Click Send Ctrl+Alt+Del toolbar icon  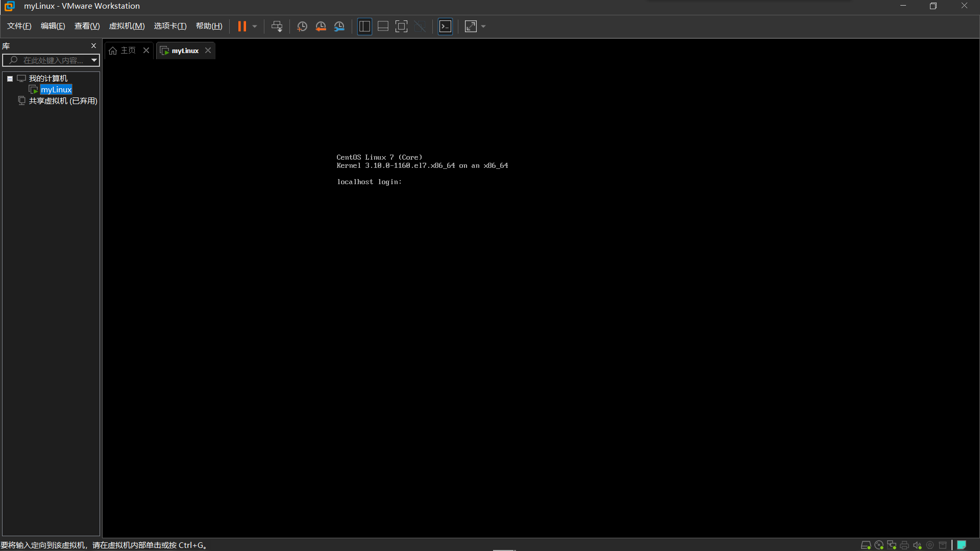pyautogui.click(x=277, y=27)
